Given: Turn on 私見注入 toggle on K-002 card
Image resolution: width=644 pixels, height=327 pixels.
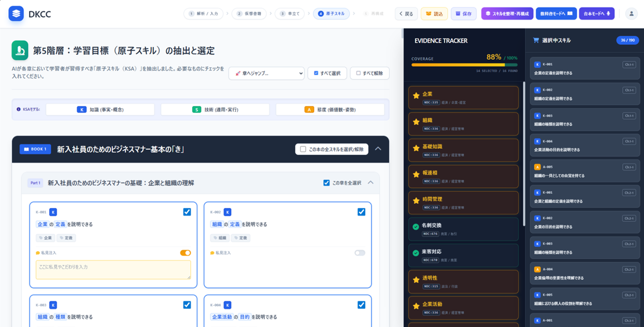Looking at the screenshot, I should [360, 253].
